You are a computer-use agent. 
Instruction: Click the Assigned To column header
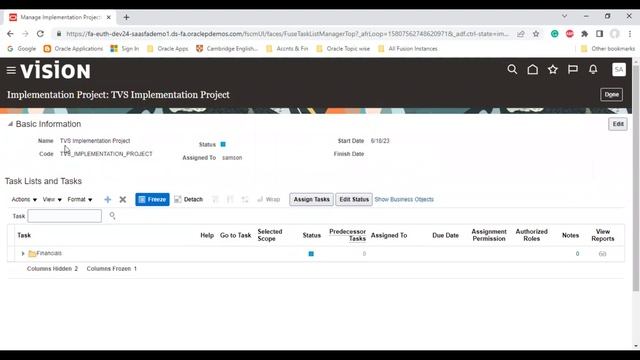point(389,235)
